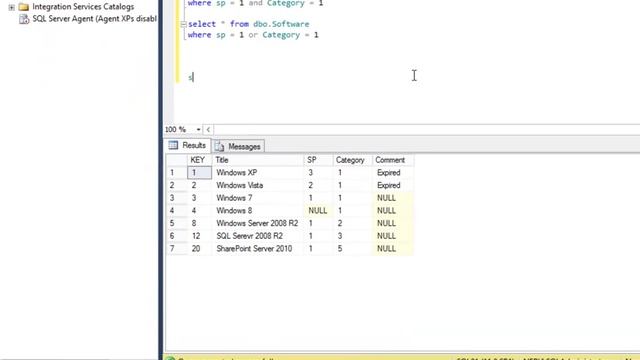Select the 'Windows Server 2008 R2' cell
Viewport: 640px width, 360px height.
tap(258, 223)
